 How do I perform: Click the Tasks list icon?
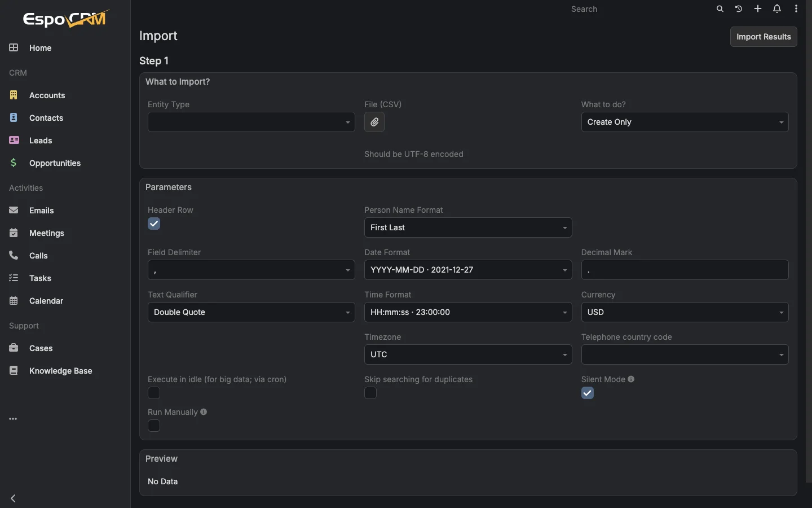click(14, 278)
